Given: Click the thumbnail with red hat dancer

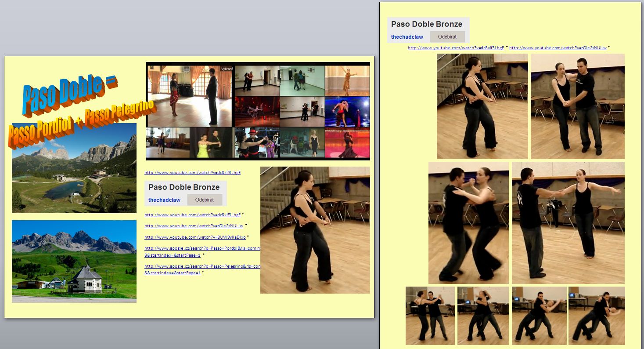Looking at the screenshot, I should pyautogui.click(x=256, y=142).
